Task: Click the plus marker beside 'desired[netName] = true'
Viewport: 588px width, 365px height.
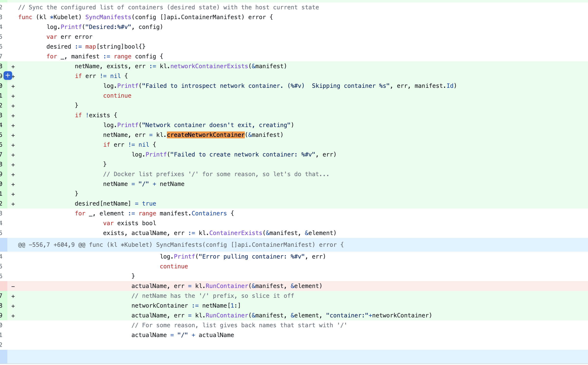Action: [13, 204]
